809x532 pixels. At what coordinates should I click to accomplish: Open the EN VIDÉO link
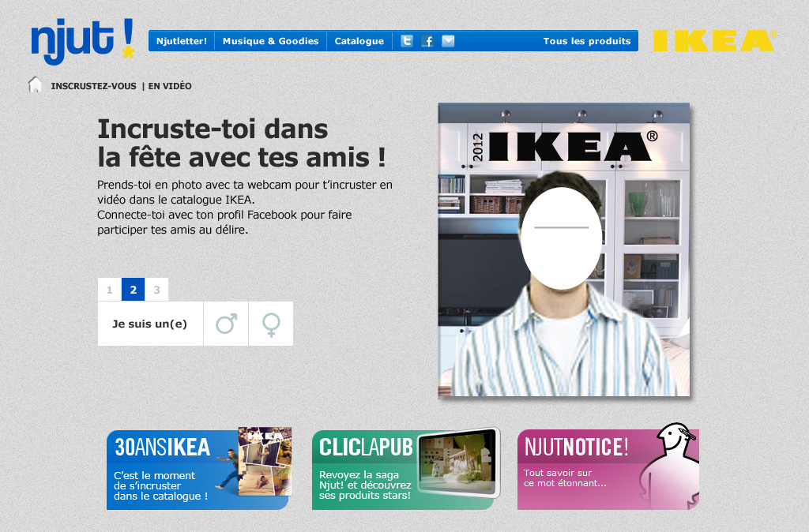[170, 86]
